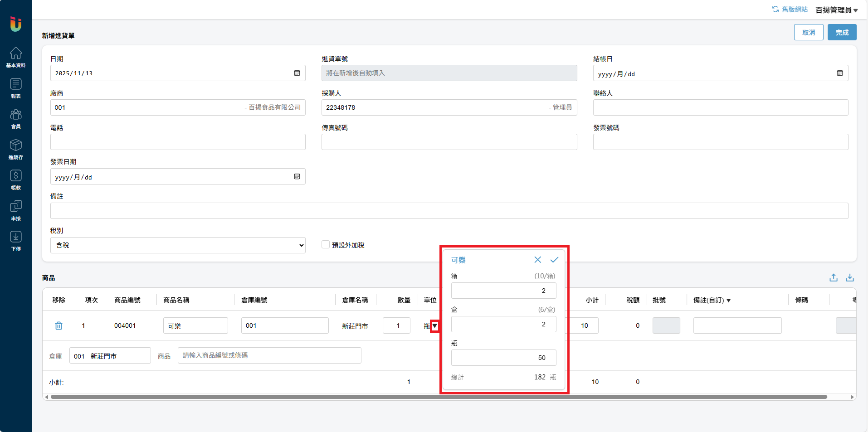Click the 發票號碼 input field
868x432 pixels.
point(720,142)
